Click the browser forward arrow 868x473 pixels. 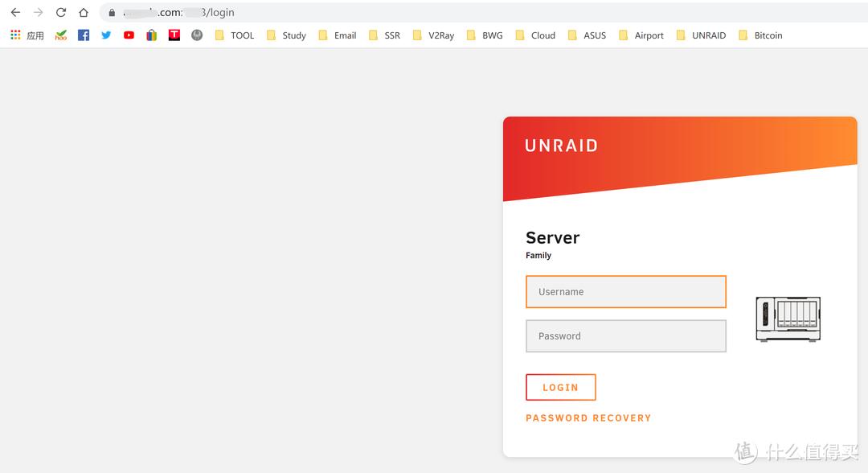[39, 12]
